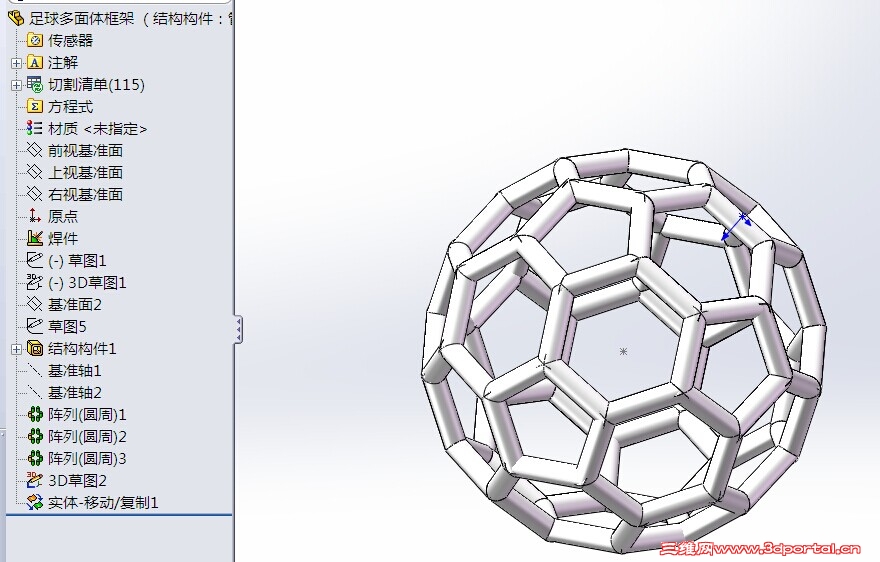Select the 前视基准面 plane icon
Image resolution: width=880 pixels, height=562 pixels.
pyautogui.click(x=35, y=150)
